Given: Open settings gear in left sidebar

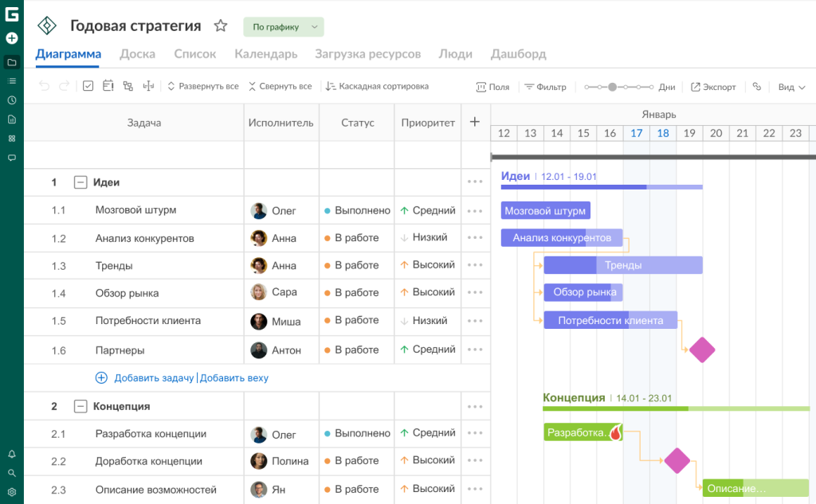Looking at the screenshot, I should pyautogui.click(x=11, y=492).
